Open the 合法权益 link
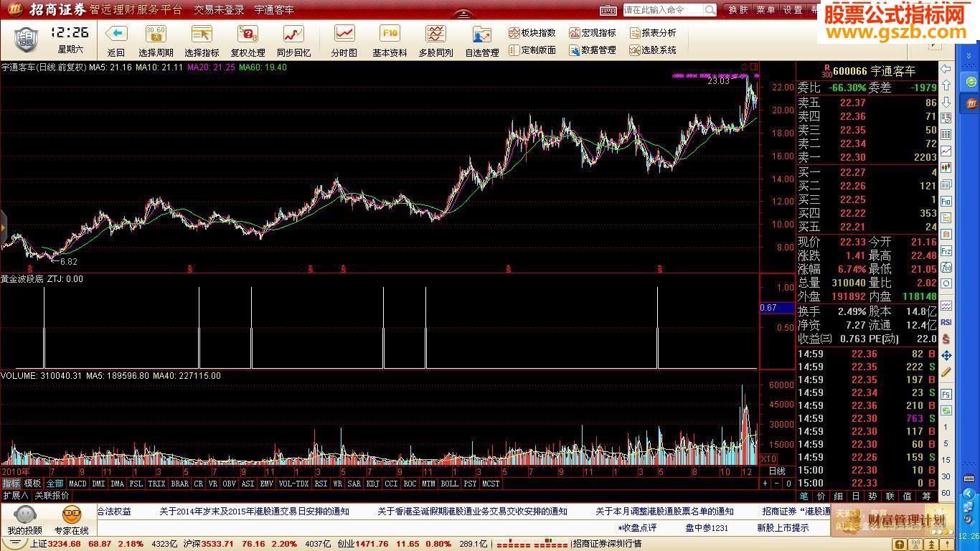Image resolution: width=980 pixels, height=551 pixels. tap(114, 512)
